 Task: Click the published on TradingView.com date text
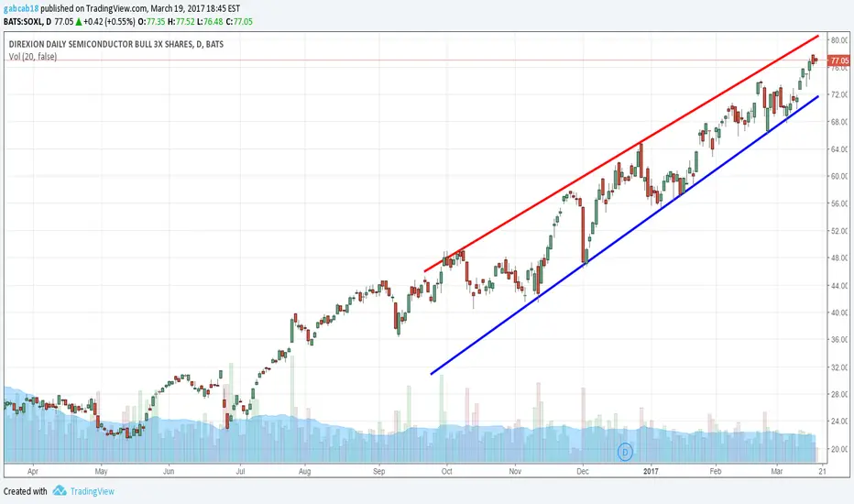[x=140, y=9]
